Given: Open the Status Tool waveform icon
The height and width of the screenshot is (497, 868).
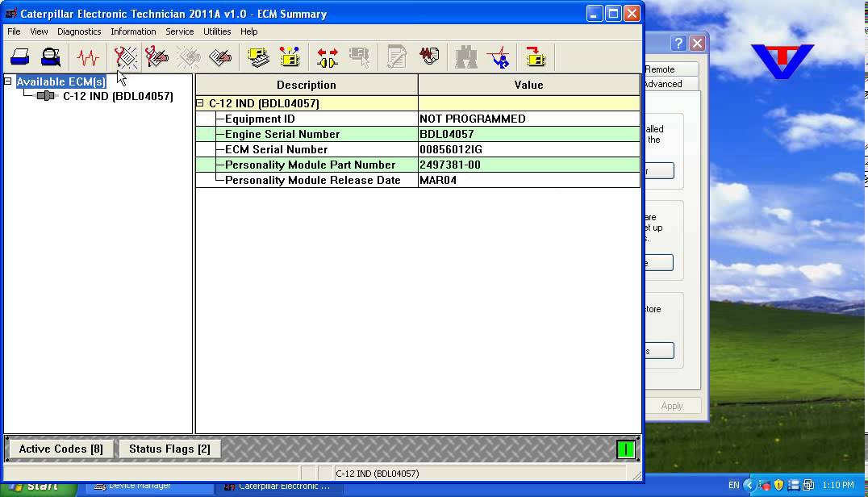Looking at the screenshot, I should tap(87, 57).
